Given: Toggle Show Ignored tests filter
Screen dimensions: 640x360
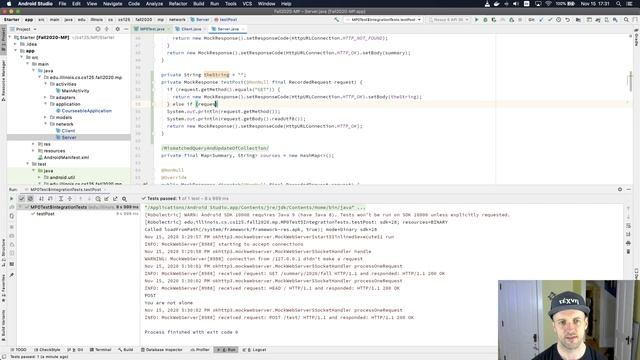Looking at the screenshot, I should [30, 199].
